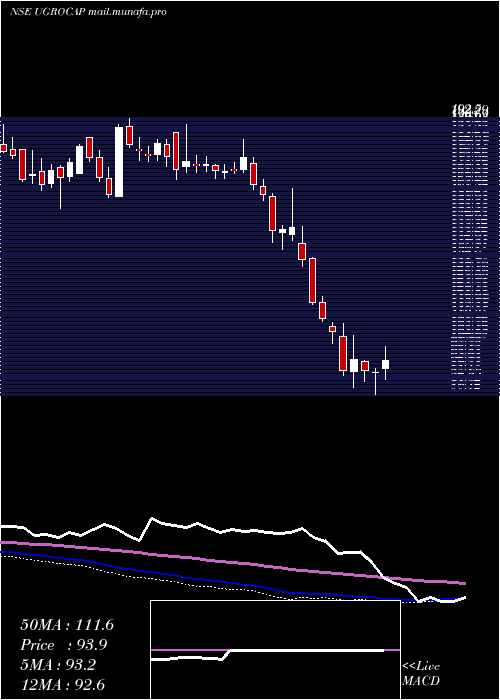Click the last white candlestick on the right
The width and height of the screenshot is (500, 700).
385,364
